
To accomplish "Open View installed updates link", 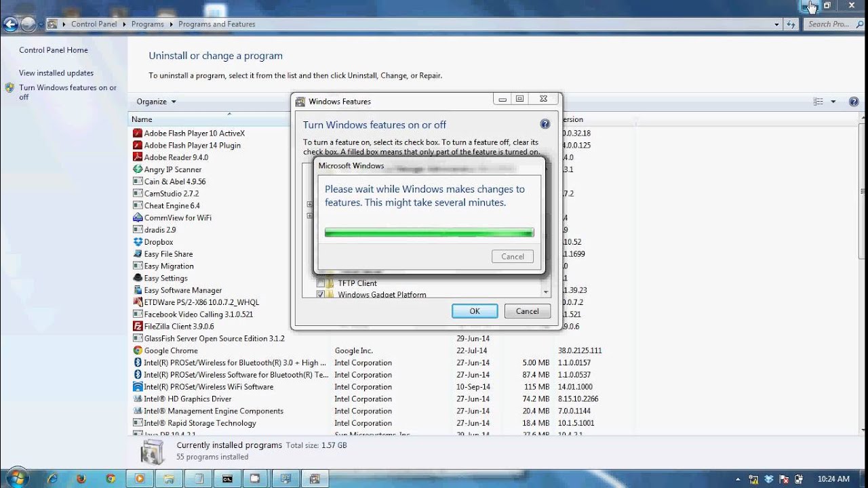I will coord(56,73).
